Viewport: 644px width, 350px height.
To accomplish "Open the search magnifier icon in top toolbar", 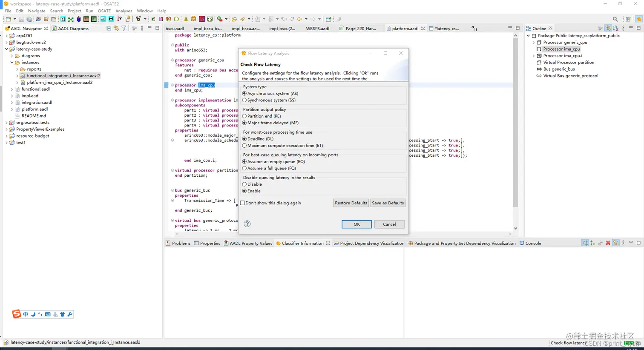I will click(x=615, y=19).
